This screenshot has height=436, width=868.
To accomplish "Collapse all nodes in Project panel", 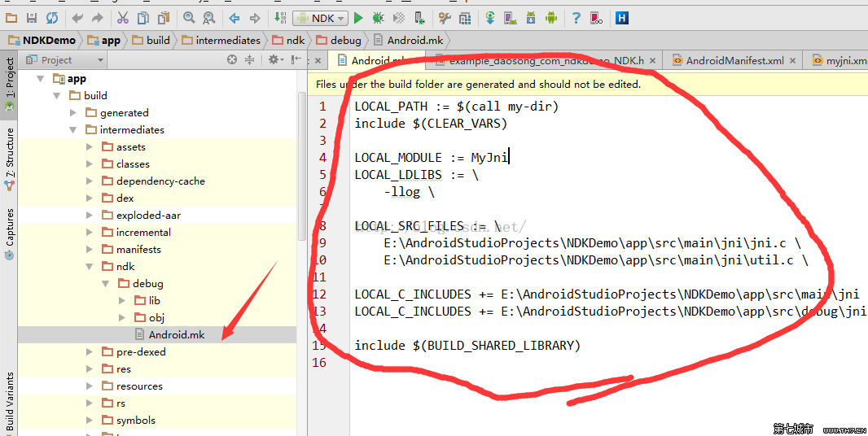I will tap(250, 59).
